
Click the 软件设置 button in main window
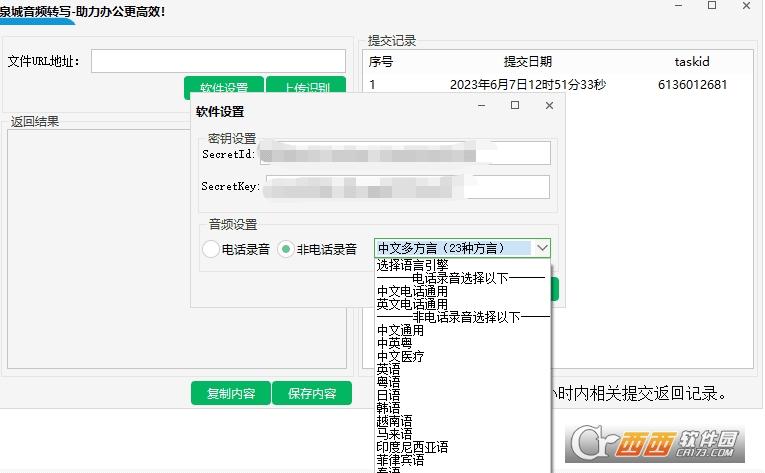pyautogui.click(x=224, y=85)
